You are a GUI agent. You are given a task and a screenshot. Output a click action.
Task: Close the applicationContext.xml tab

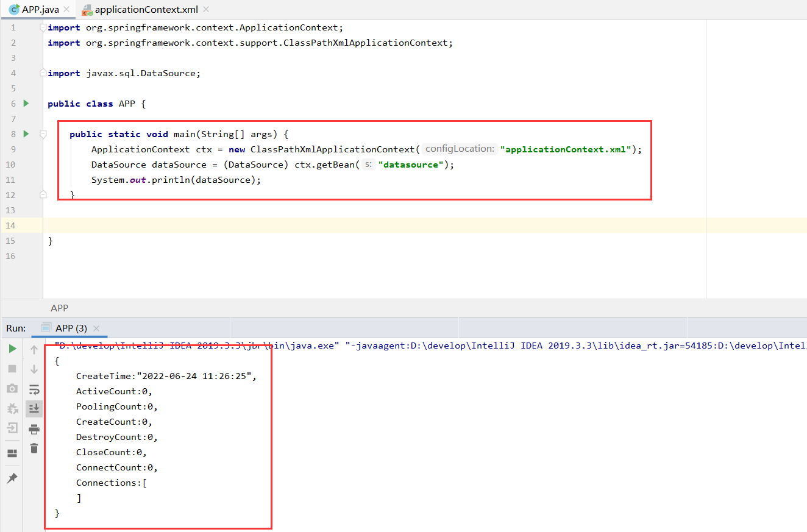click(x=206, y=9)
